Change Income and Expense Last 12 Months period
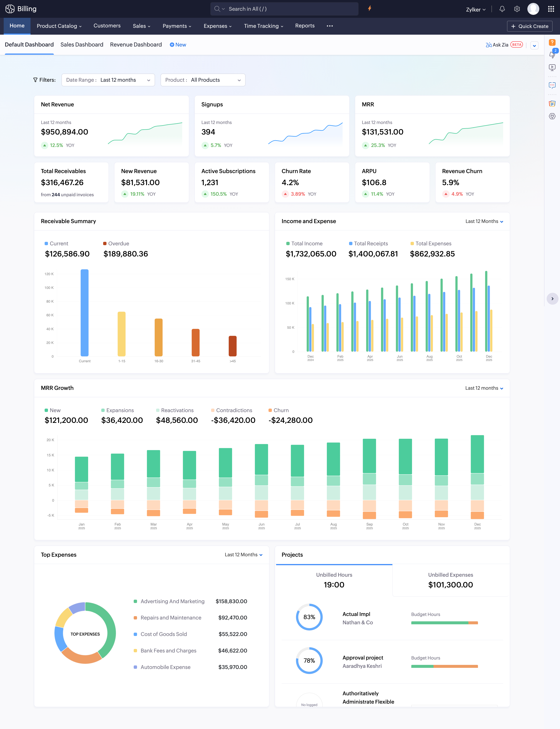This screenshot has width=560, height=729. tap(484, 221)
